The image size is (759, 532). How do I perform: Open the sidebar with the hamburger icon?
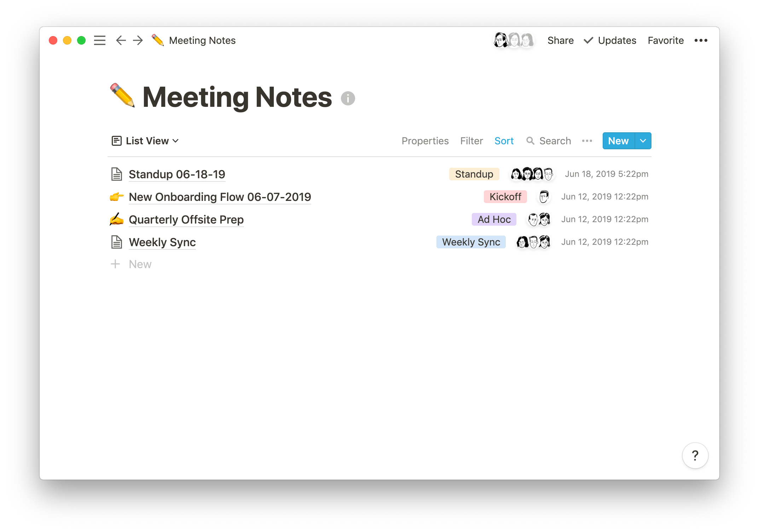(x=99, y=40)
